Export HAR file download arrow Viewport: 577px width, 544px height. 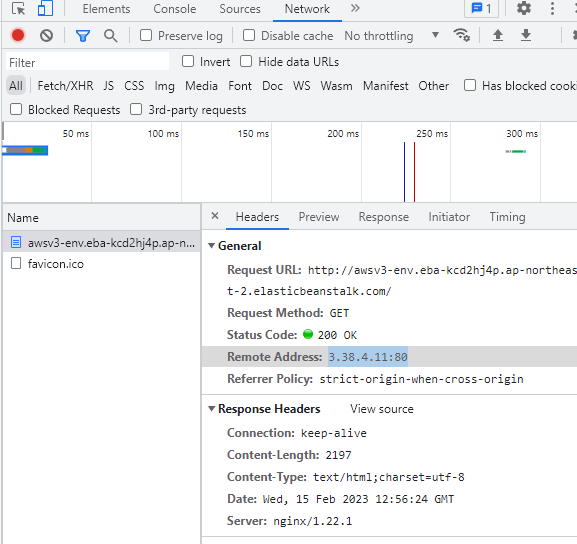tap(526, 35)
